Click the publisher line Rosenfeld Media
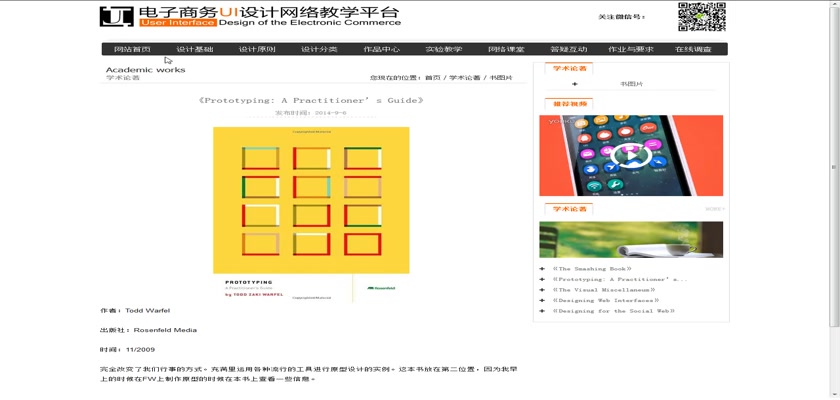The width and height of the screenshot is (840, 400). (x=148, y=330)
